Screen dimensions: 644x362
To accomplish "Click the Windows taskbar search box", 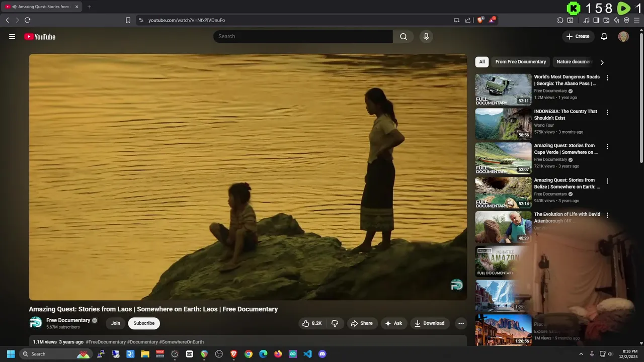I will pos(56,354).
